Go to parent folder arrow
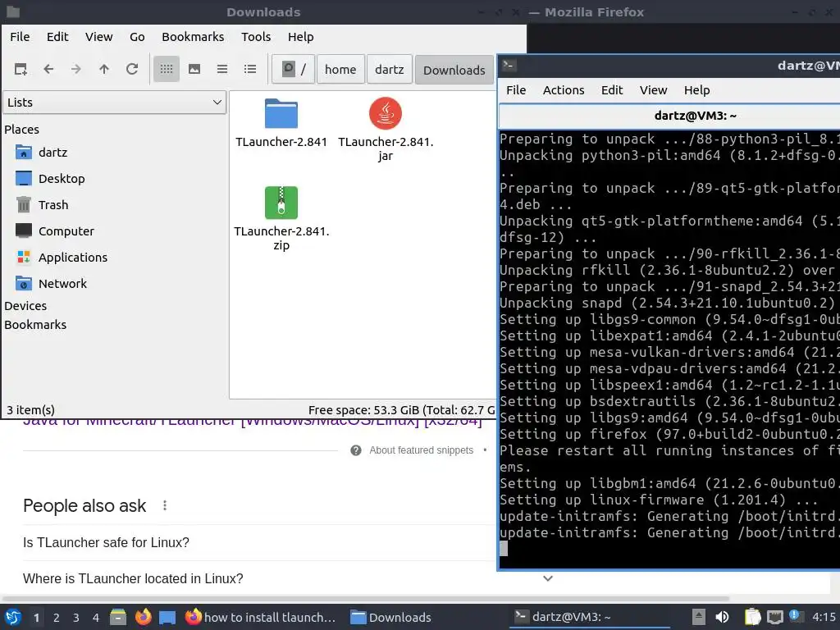 [x=104, y=69]
